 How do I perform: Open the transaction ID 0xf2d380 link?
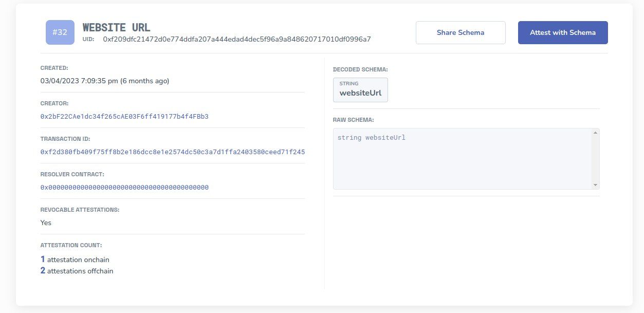click(x=173, y=152)
